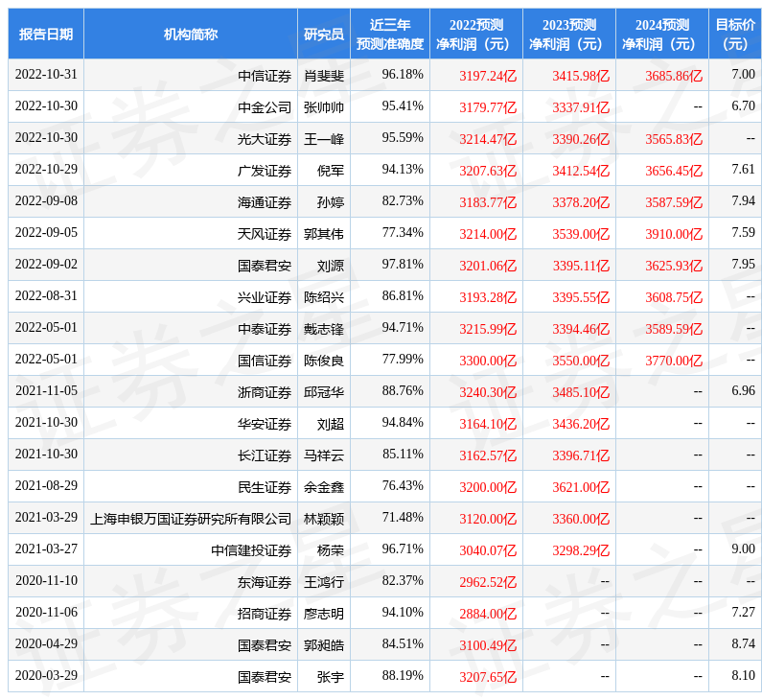The width and height of the screenshot is (762, 700).
Task: Click the target price 9.00
Action: [x=743, y=548]
